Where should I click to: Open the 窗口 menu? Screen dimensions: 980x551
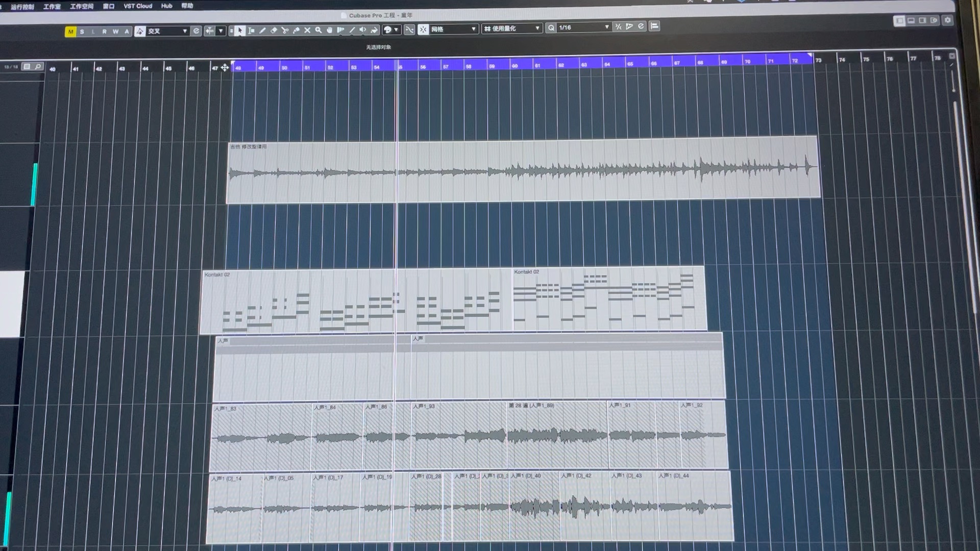pyautogui.click(x=108, y=6)
